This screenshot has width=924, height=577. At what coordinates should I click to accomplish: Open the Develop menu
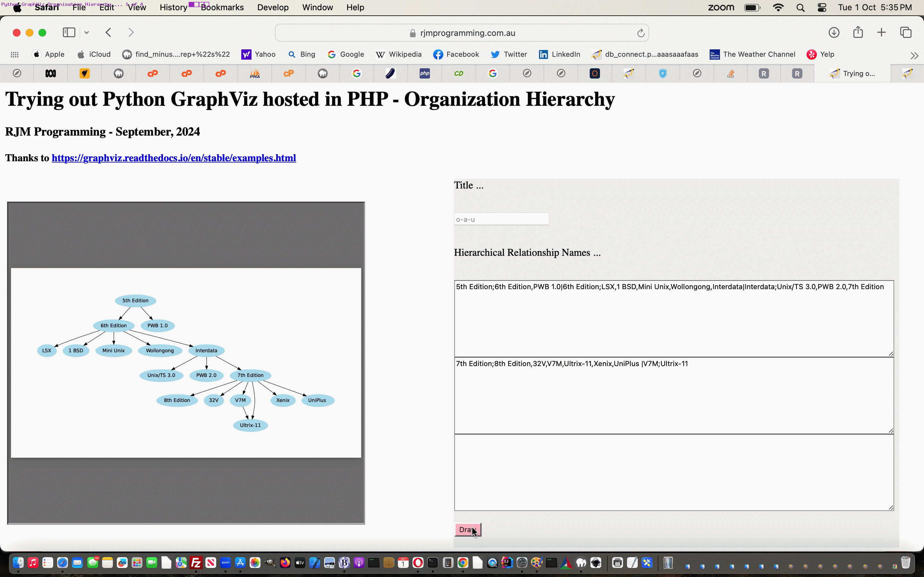pyautogui.click(x=273, y=7)
